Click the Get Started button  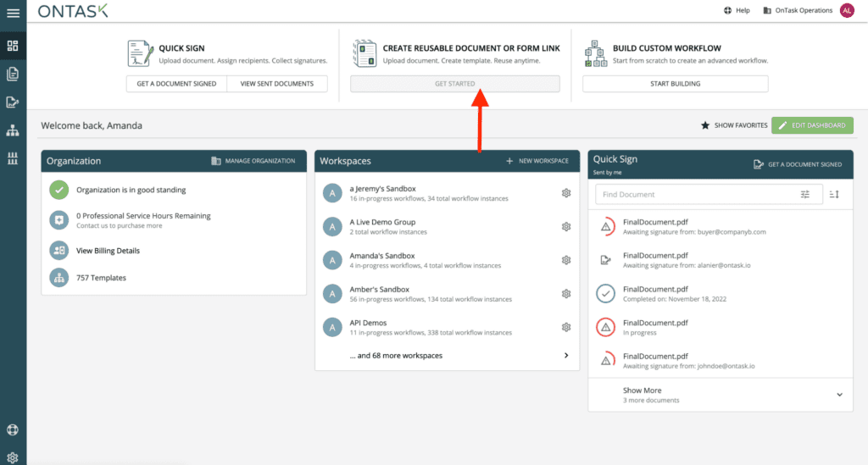click(454, 84)
